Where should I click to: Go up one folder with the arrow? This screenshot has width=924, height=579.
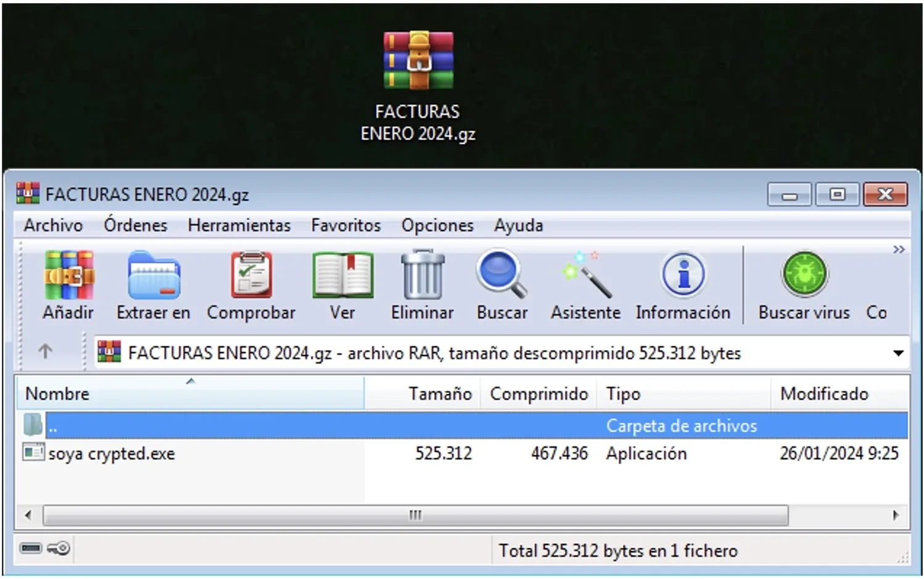click(45, 352)
